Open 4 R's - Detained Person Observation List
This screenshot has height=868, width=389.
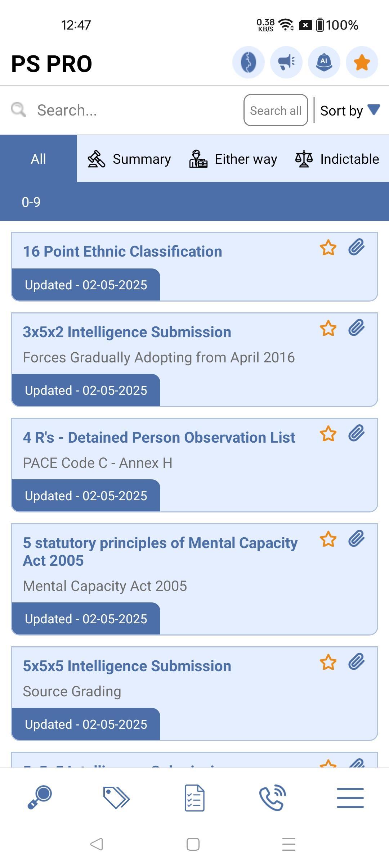pyautogui.click(x=159, y=438)
